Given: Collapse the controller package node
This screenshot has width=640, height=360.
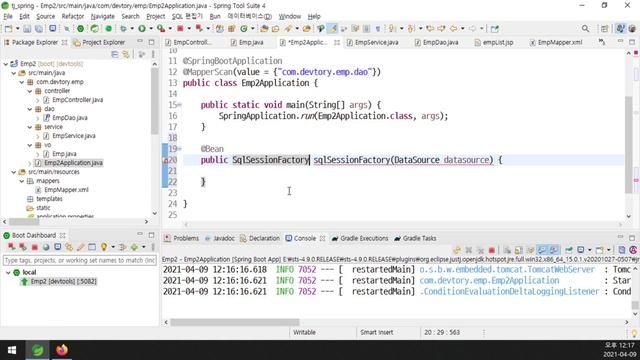Looking at the screenshot, I should [30, 91].
